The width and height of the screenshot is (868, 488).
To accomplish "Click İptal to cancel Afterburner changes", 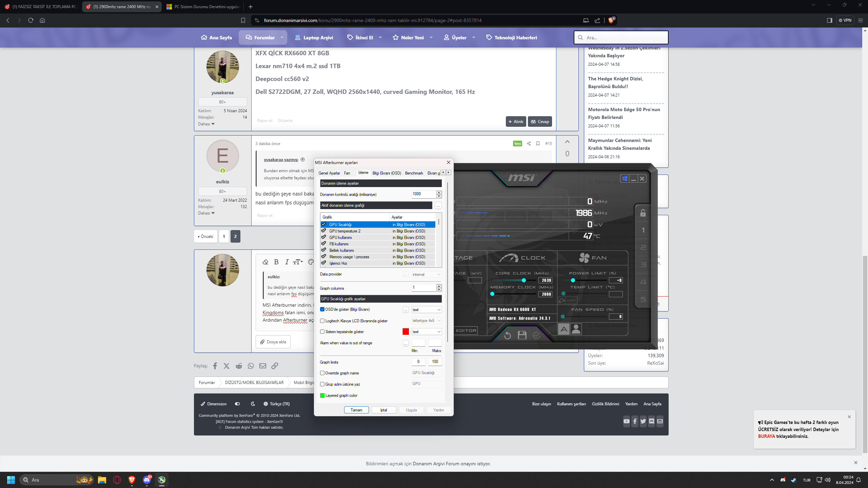I will (x=383, y=410).
